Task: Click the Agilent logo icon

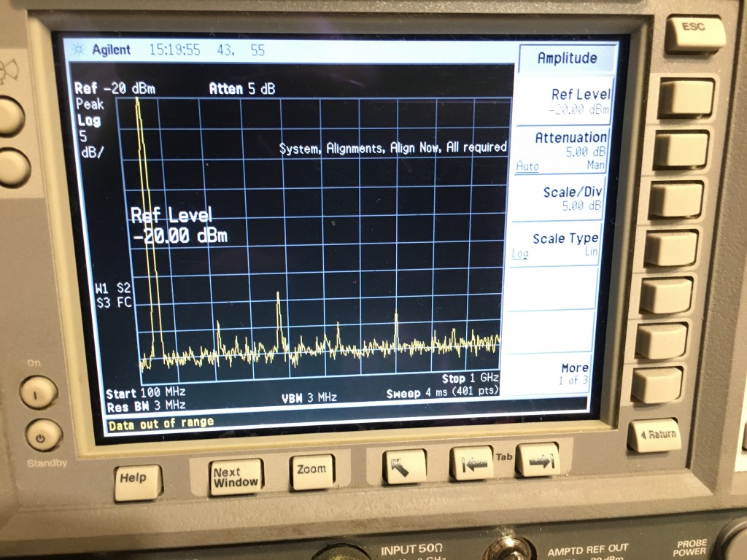Action: [x=79, y=49]
